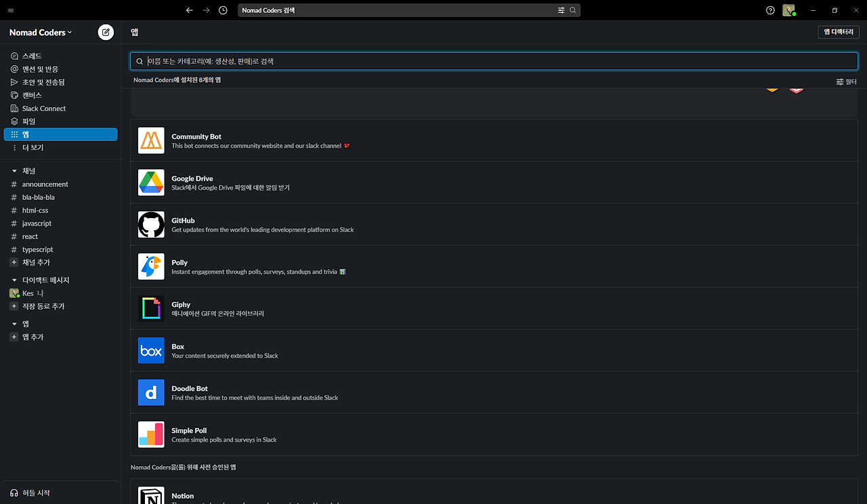Open the Nomad Coders workspace dropdown
Viewport: 867px width, 504px height.
tap(41, 33)
